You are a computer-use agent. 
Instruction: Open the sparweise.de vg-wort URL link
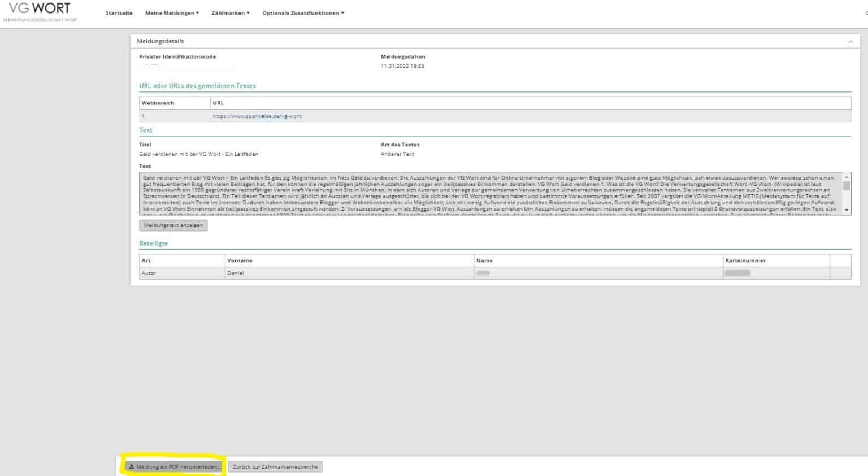(x=258, y=116)
